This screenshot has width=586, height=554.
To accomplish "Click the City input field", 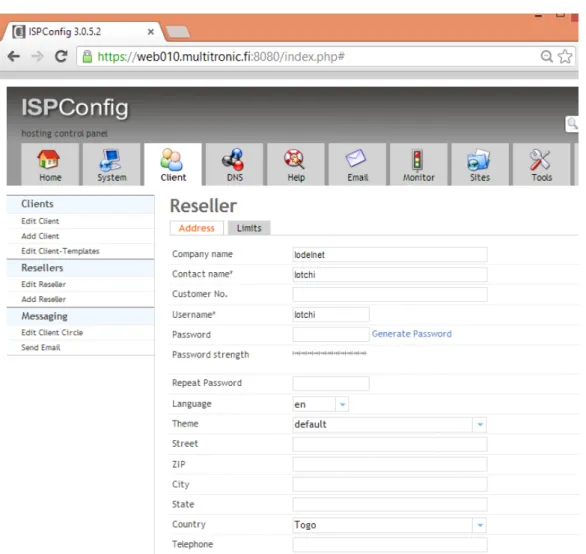I will 390,484.
